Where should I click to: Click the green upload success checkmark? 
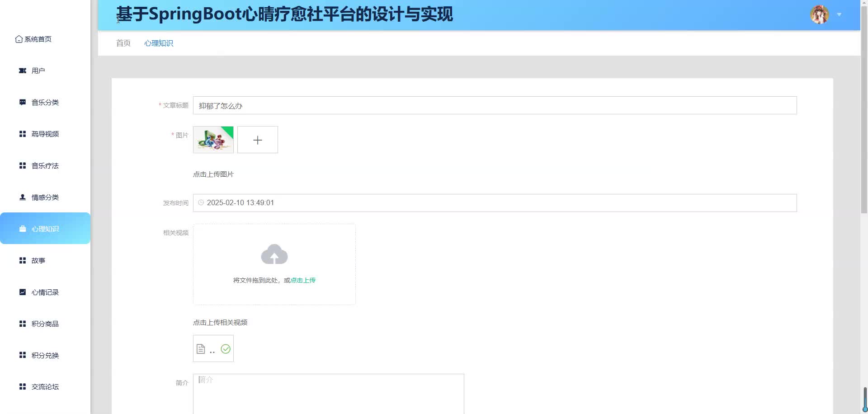click(x=225, y=348)
